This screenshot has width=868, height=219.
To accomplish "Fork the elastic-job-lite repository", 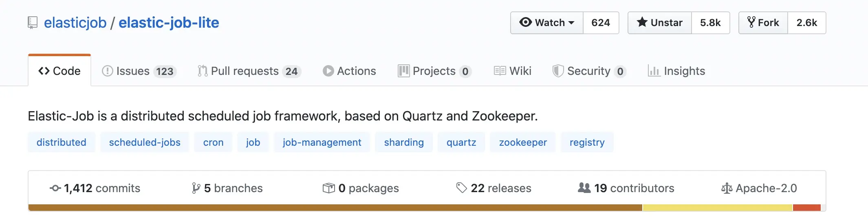I will [x=763, y=23].
